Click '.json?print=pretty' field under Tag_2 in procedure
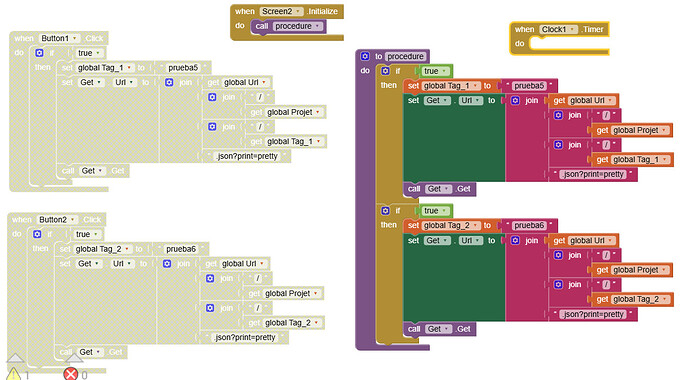The image size is (690, 380). pos(594,314)
